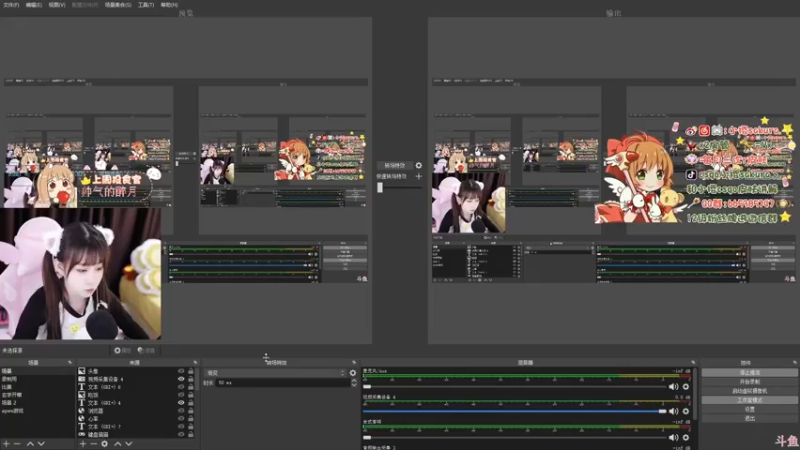This screenshot has height=450, width=800.
Task: Open the 视图(V) View menu
Action: click(x=57, y=5)
